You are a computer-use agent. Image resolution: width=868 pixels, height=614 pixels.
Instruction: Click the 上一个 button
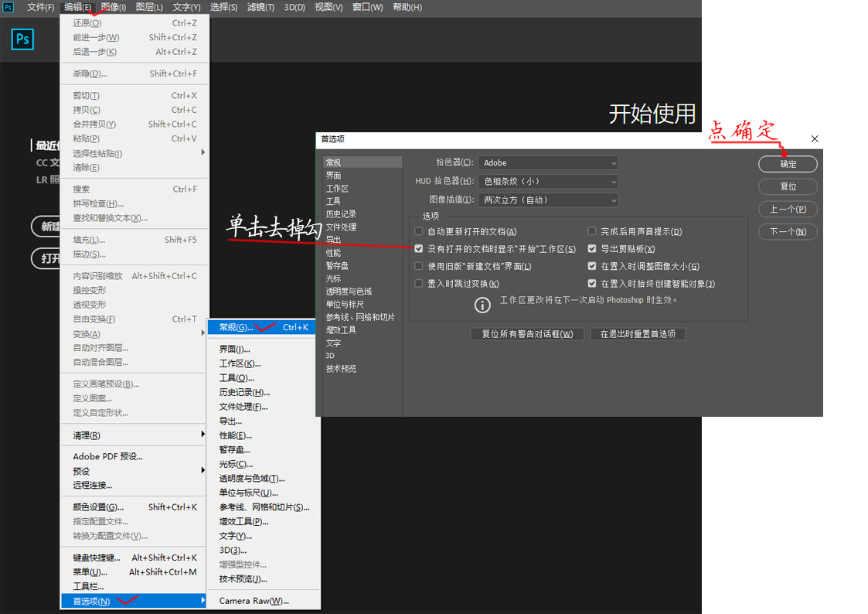788,210
